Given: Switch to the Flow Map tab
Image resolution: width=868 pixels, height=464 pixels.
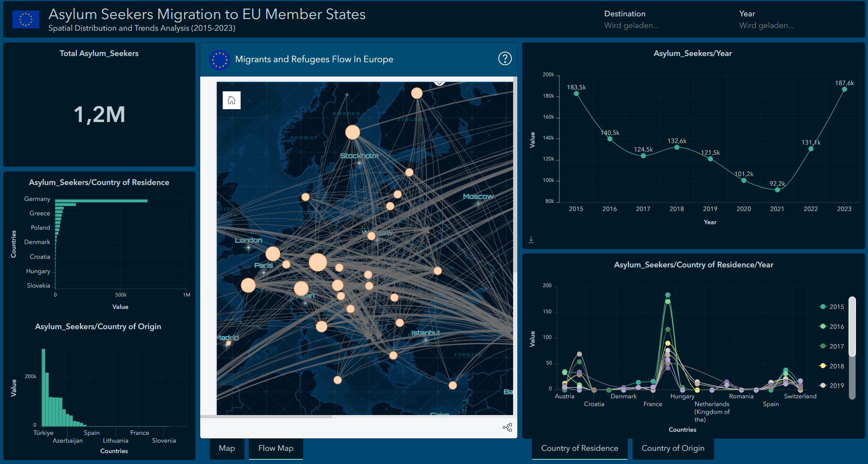Looking at the screenshot, I should [276, 448].
